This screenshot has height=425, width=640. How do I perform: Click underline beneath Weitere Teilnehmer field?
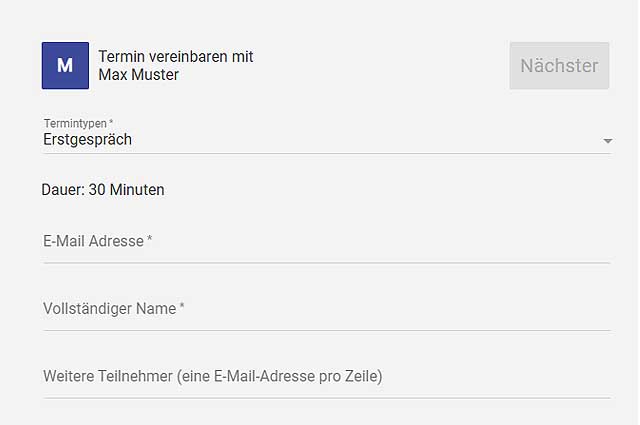coord(327,398)
